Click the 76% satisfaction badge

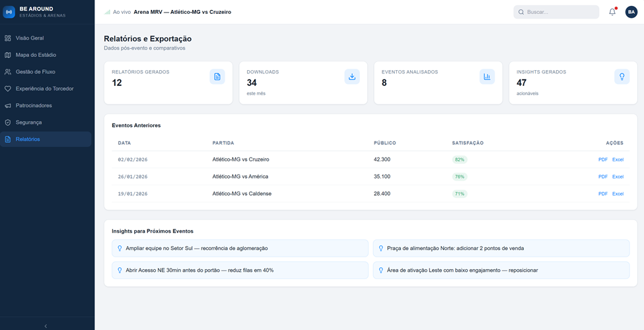pos(460,177)
